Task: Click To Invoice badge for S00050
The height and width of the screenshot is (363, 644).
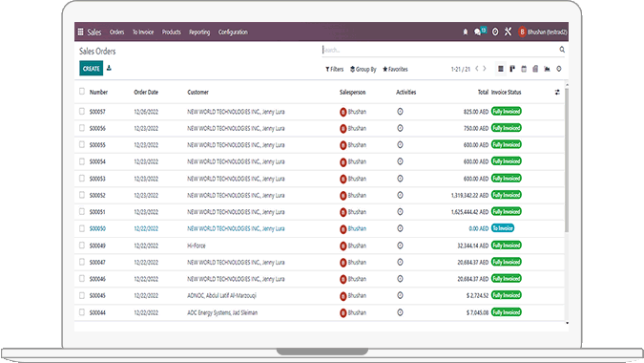Action: [503, 228]
